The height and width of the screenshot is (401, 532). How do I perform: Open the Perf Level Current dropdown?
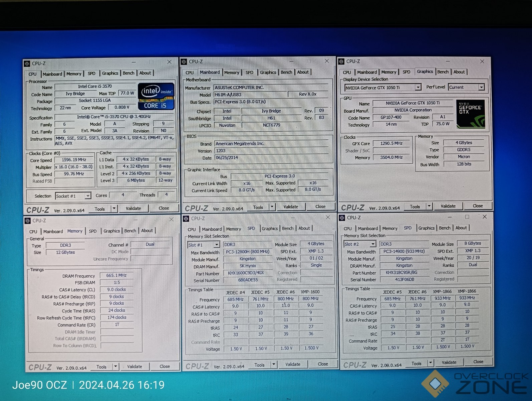point(466,87)
